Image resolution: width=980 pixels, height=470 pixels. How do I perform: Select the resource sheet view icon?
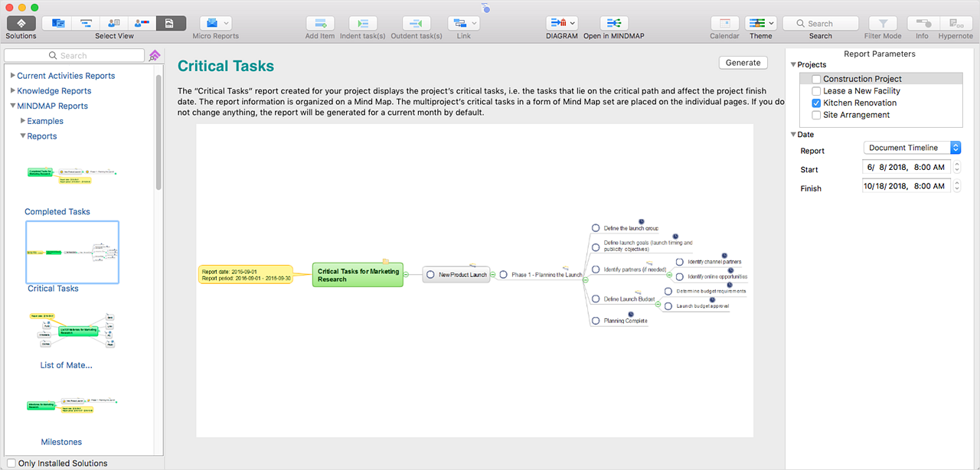tap(114, 23)
